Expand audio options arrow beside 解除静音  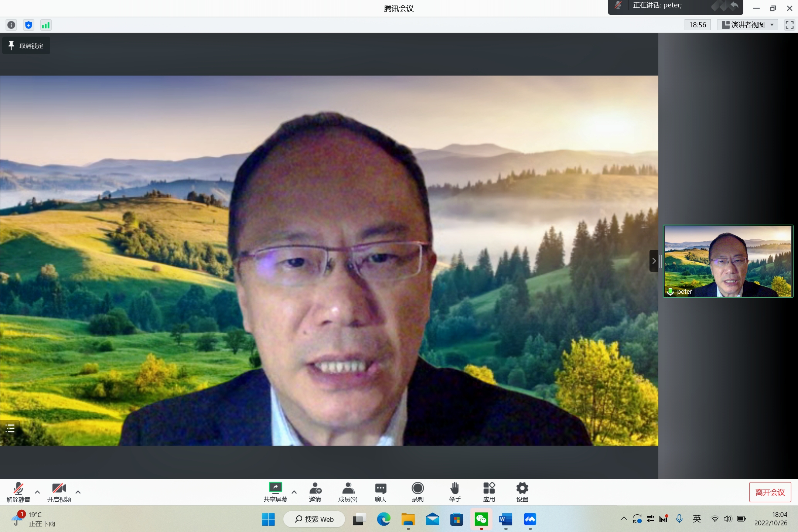coord(37,492)
